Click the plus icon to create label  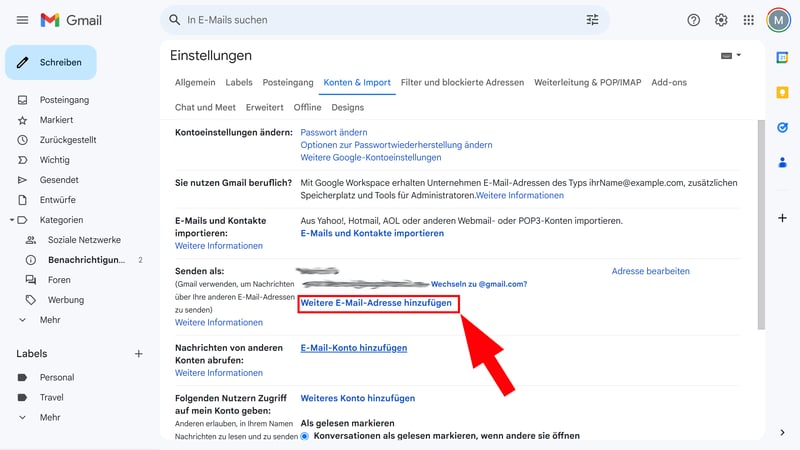pos(139,354)
